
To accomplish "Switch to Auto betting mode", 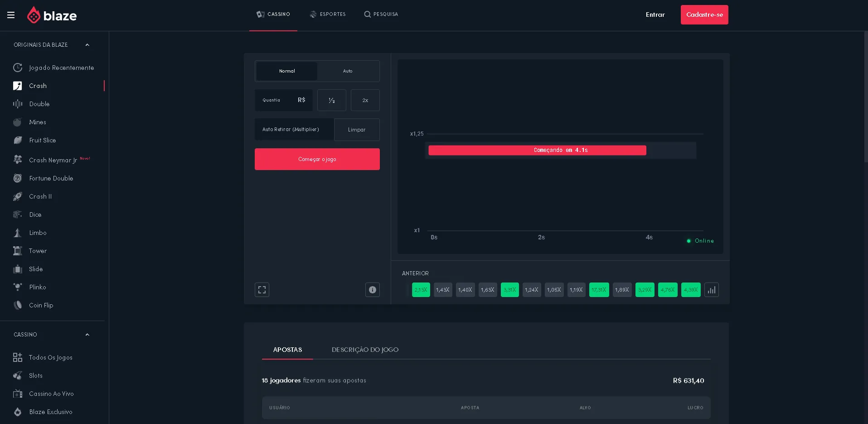I will (348, 71).
